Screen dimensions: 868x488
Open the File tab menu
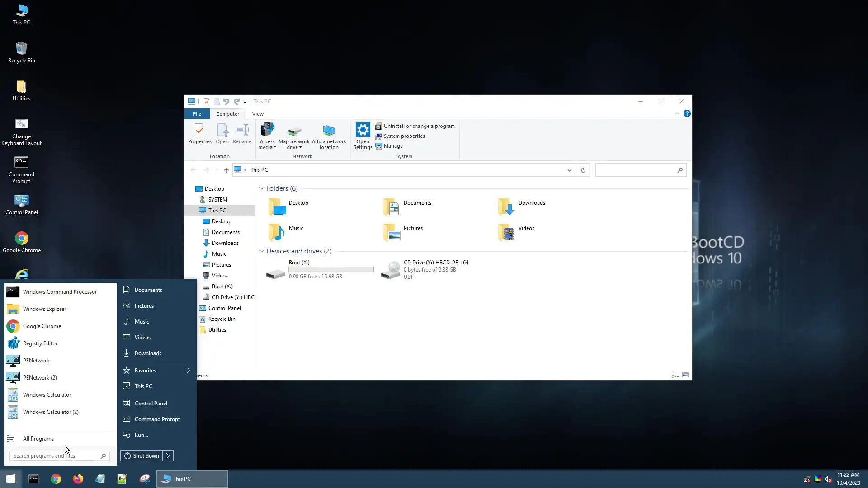tap(197, 114)
